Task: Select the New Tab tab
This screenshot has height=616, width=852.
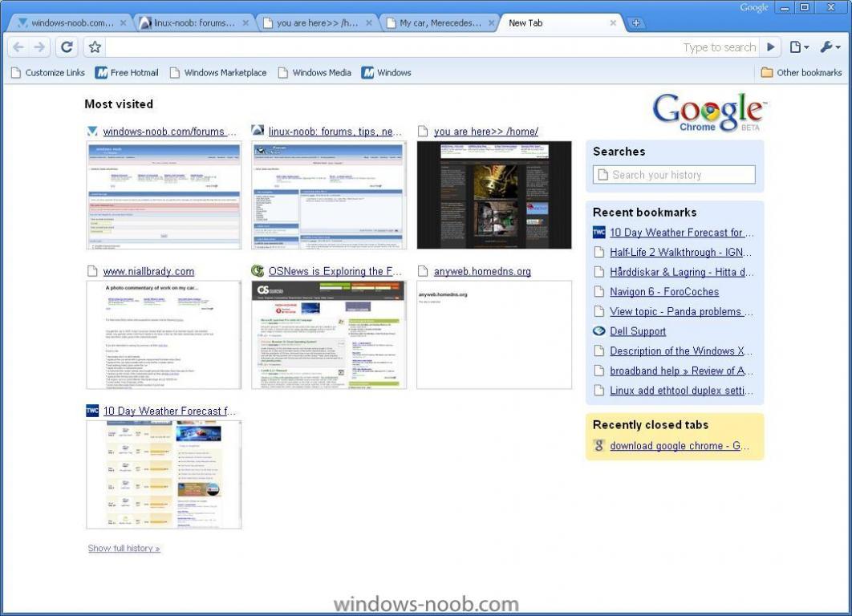Action: coord(560,22)
